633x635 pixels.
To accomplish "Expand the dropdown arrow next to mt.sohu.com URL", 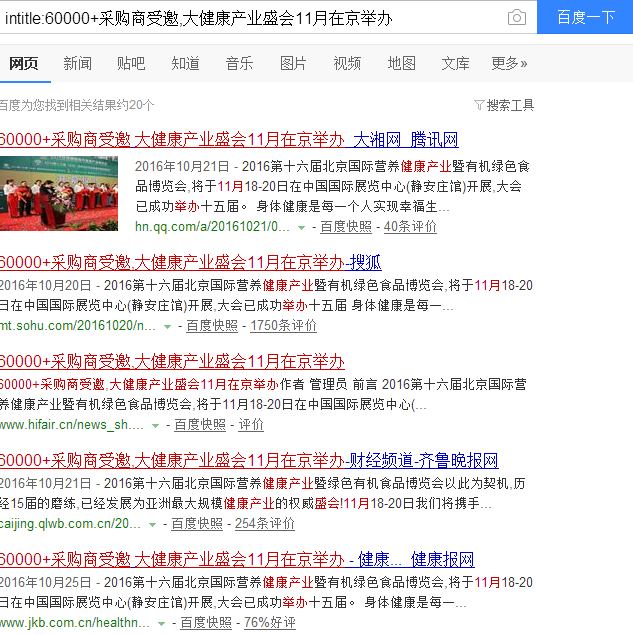I will point(167,326).
